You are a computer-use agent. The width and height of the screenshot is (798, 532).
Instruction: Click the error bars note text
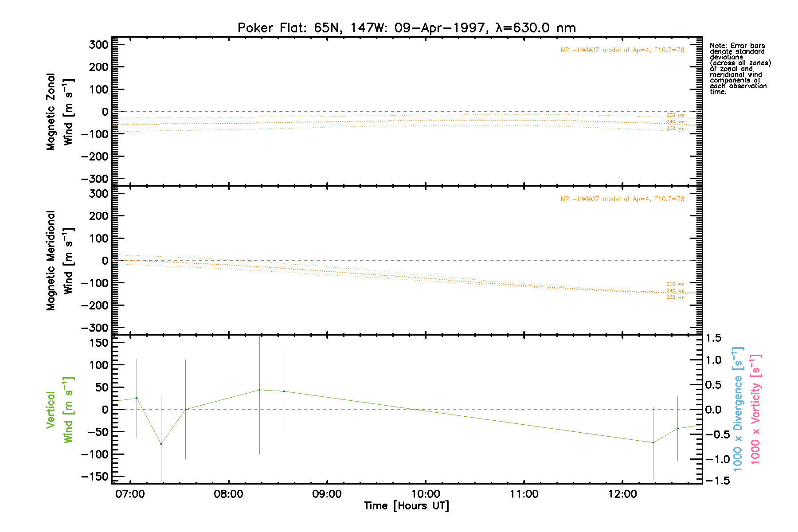coord(739,69)
